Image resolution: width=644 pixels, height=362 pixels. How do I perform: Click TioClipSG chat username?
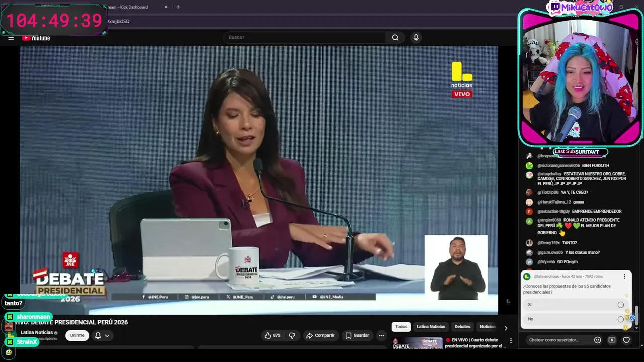[x=548, y=193]
